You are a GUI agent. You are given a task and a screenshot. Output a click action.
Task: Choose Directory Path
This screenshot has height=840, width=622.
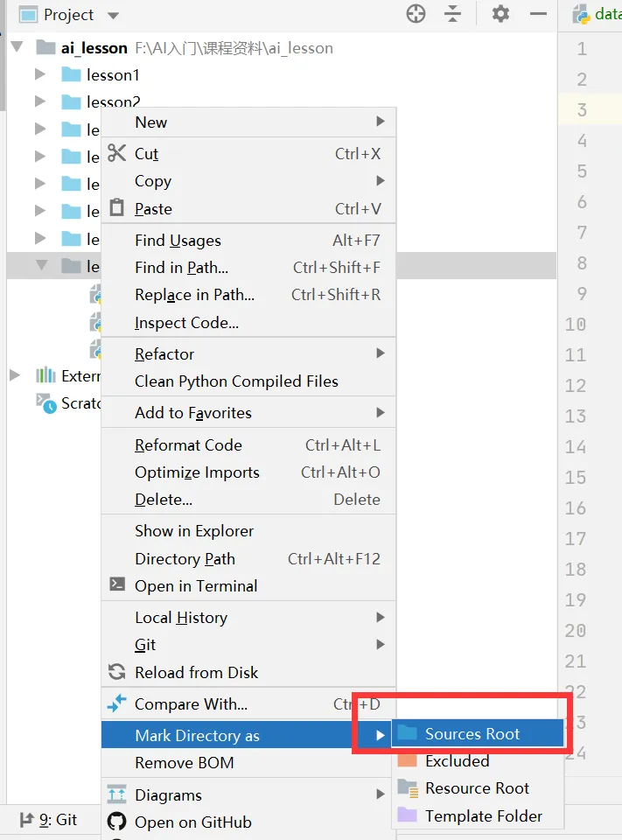click(x=248, y=559)
